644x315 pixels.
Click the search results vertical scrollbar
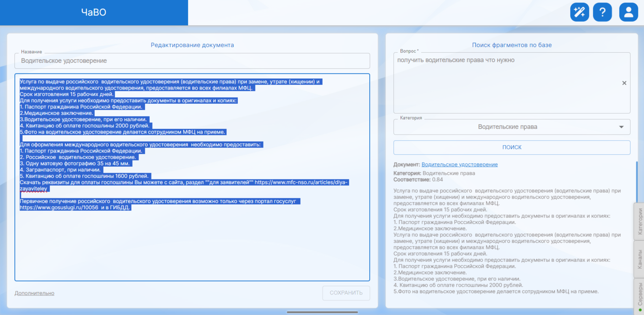pos(636,182)
